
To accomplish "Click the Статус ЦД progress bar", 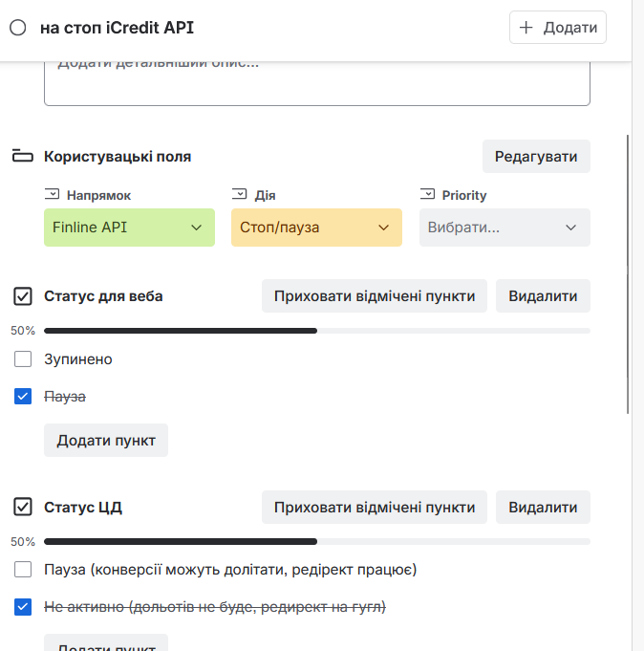I will point(316,541).
